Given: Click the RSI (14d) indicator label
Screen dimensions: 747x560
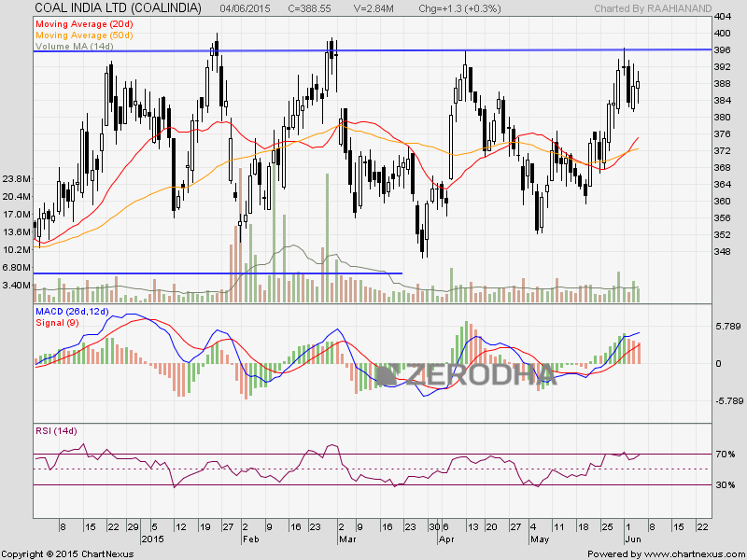Looking at the screenshot, I should click(56, 431).
